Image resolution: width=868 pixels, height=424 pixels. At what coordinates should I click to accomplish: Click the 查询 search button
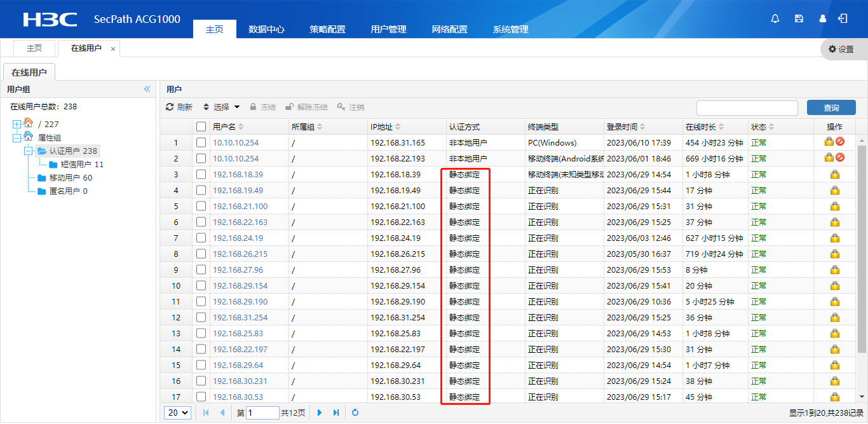[831, 107]
